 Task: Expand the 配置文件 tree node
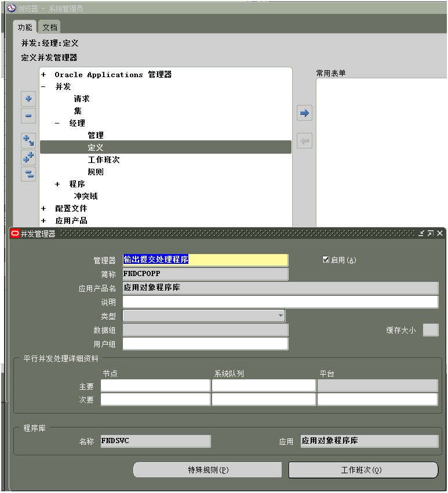pos(43,208)
